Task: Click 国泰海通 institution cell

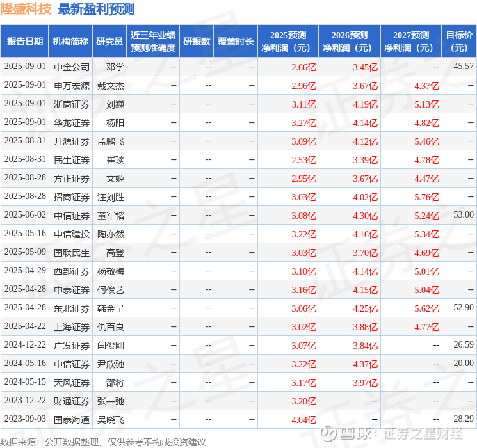Action: coord(72,420)
